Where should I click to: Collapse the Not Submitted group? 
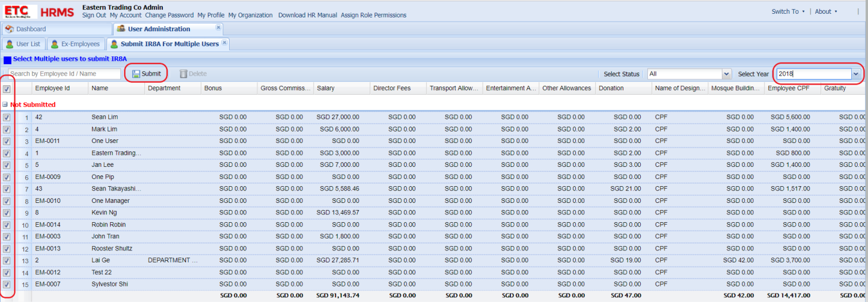click(5, 104)
